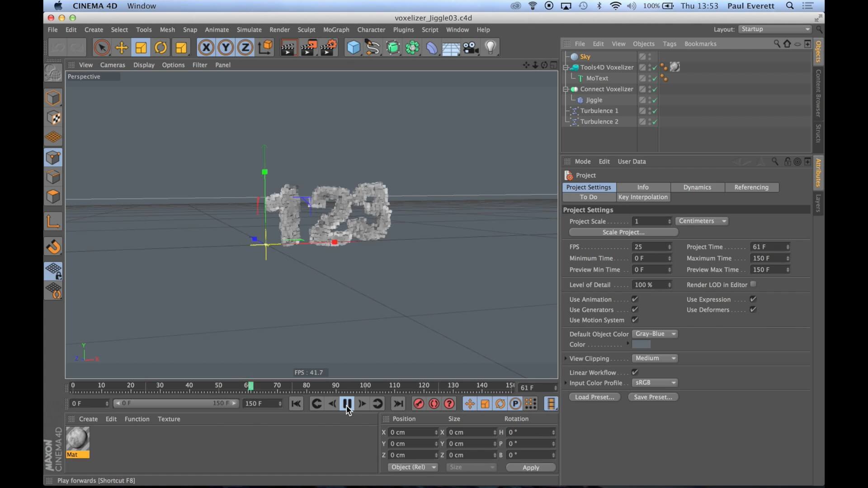
Task: Click the Record Active Objects button
Action: pos(419,404)
